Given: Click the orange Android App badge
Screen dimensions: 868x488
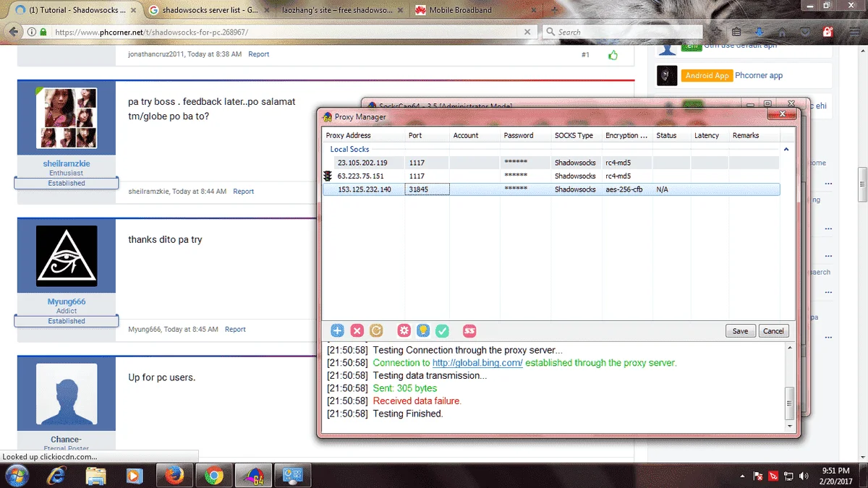Looking at the screenshot, I should click(x=707, y=75).
